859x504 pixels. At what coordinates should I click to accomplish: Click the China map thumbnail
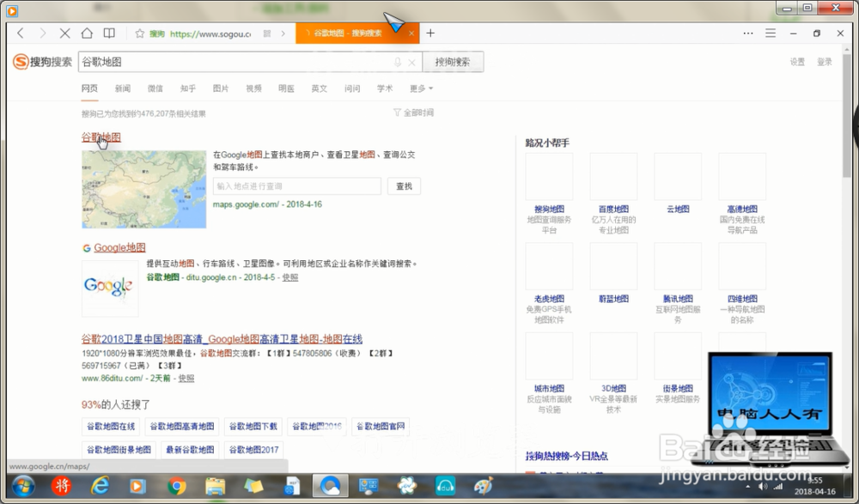pyautogui.click(x=144, y=190)
